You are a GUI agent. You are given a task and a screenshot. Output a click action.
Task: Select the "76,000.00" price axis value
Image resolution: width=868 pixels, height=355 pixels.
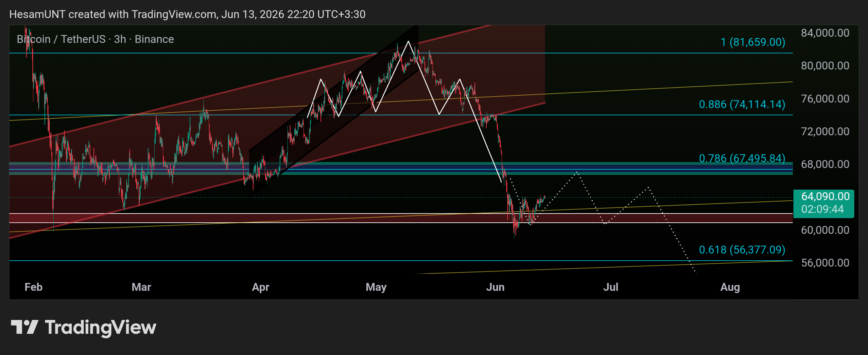point(825,99)
